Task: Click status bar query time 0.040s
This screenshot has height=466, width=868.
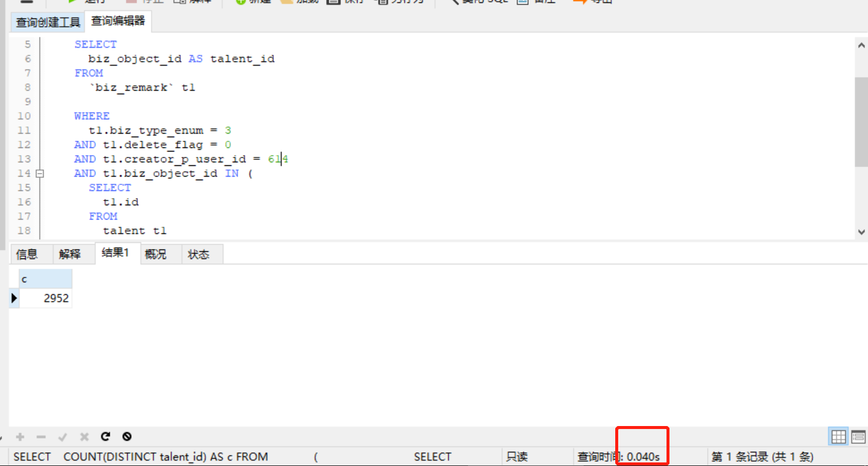Action: pyautogui.click(x=643, y=457)
